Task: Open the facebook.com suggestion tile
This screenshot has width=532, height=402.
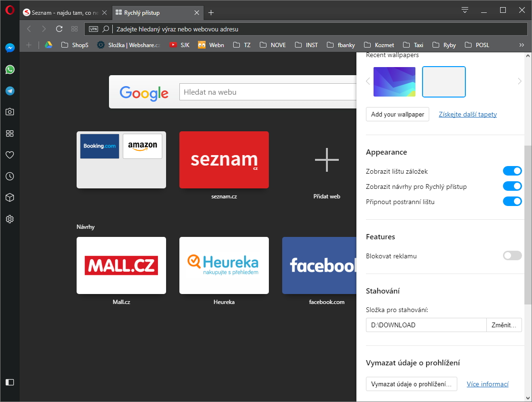Action: 319,265
